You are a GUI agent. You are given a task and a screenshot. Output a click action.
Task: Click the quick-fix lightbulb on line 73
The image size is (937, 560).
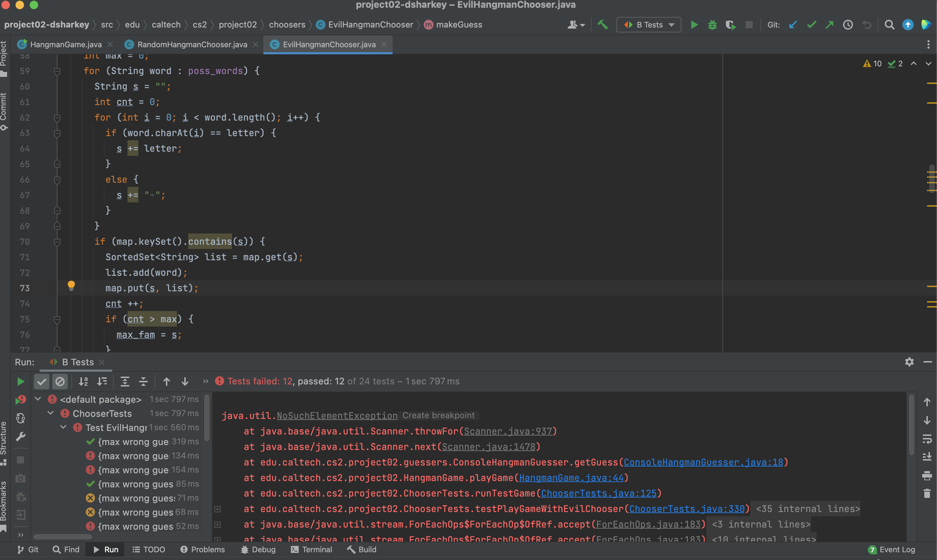71,285
